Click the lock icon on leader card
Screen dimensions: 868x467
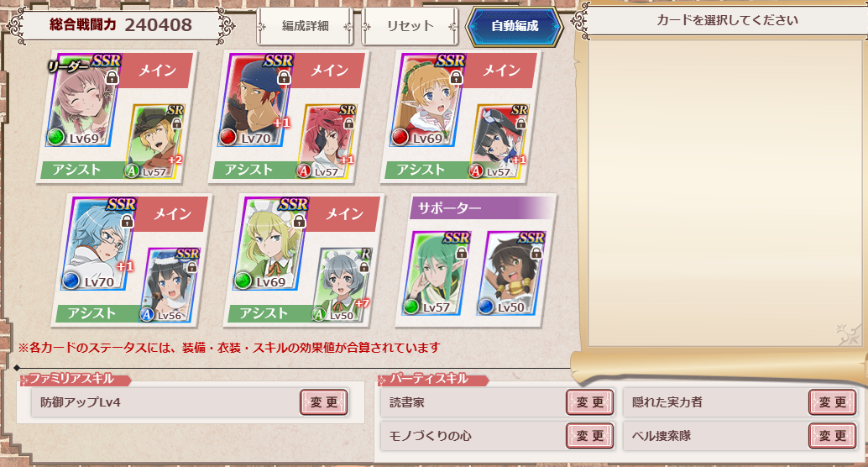pyautogui.click(x=112, y=77)
